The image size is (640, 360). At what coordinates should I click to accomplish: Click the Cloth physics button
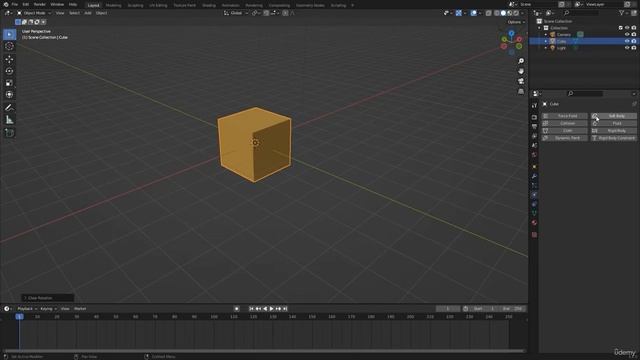(x=564, y=131)
